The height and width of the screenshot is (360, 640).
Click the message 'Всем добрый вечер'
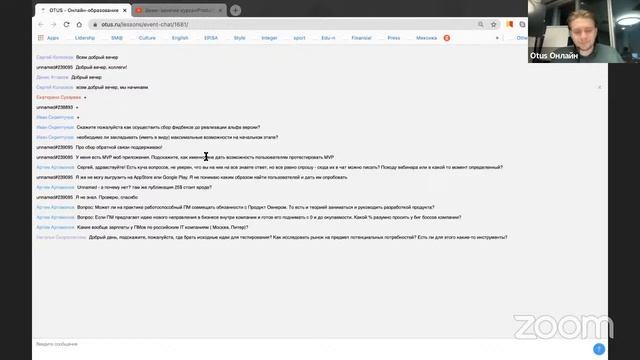pyautogui.click(x=97, y=58)
